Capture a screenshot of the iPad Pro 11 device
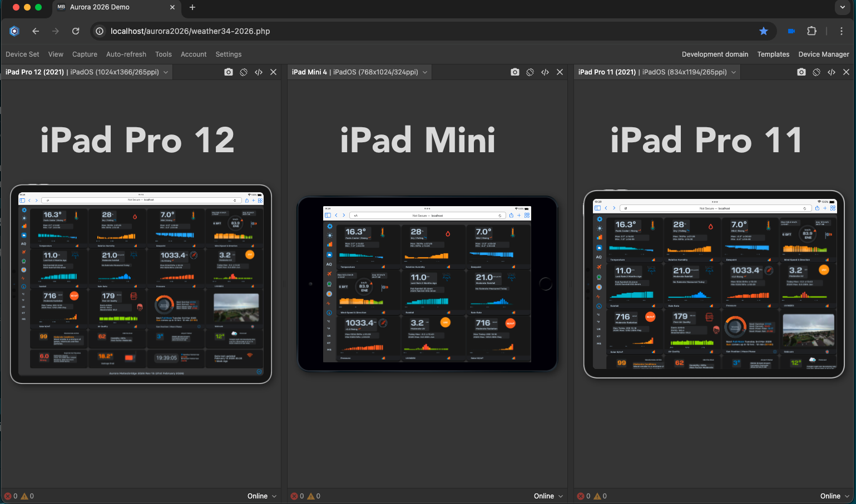 (x=801, y=72)
